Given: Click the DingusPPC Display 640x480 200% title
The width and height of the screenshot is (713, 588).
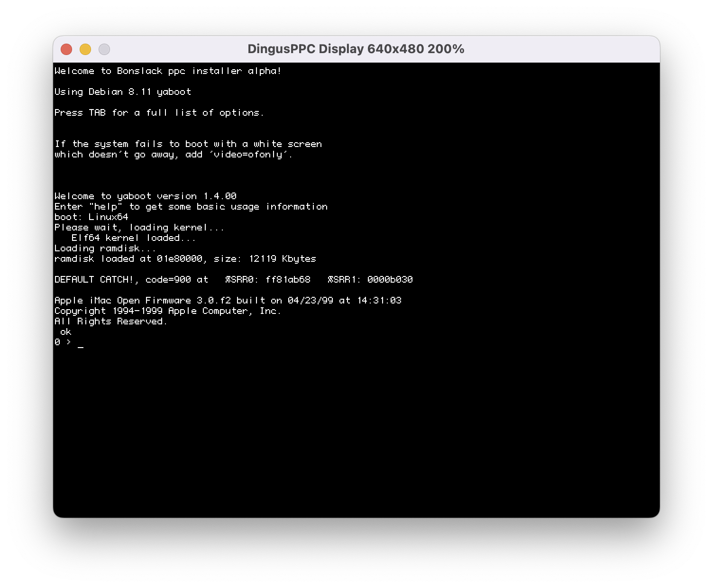Looking at the screenshot, I should pyautogui.click(x=356, y=49).
